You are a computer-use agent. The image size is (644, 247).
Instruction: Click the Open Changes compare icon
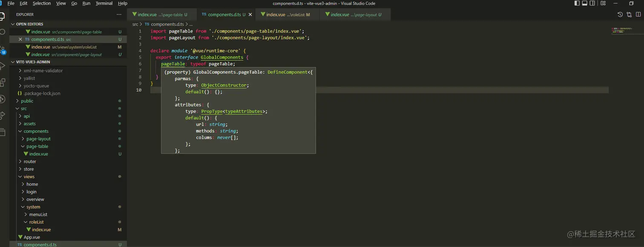tap(629, 14)
